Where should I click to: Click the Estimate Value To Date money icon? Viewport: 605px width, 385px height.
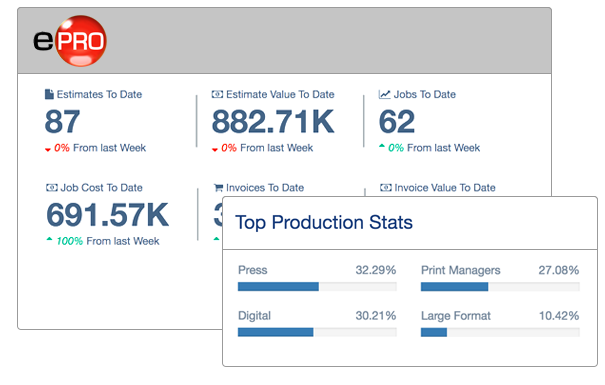(x=217, y=94)
